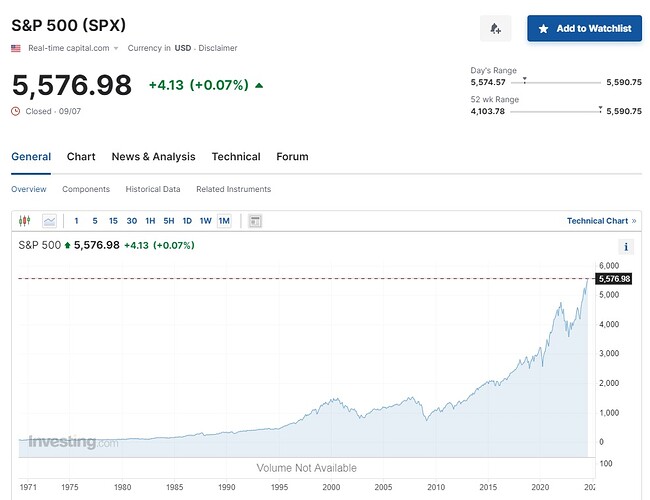Set chart interval to 1D
Image resolution: width=650 pixels, height=500 pixels.
tap(187, 221)
